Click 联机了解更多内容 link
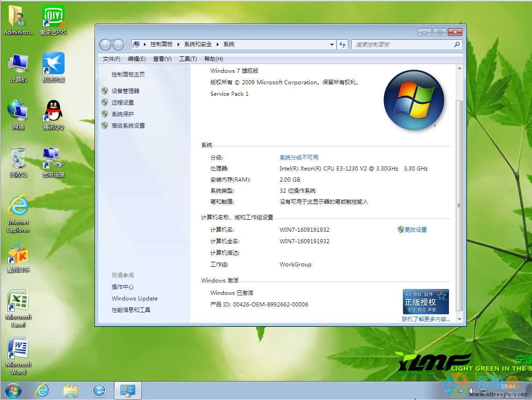 (426, 319)
